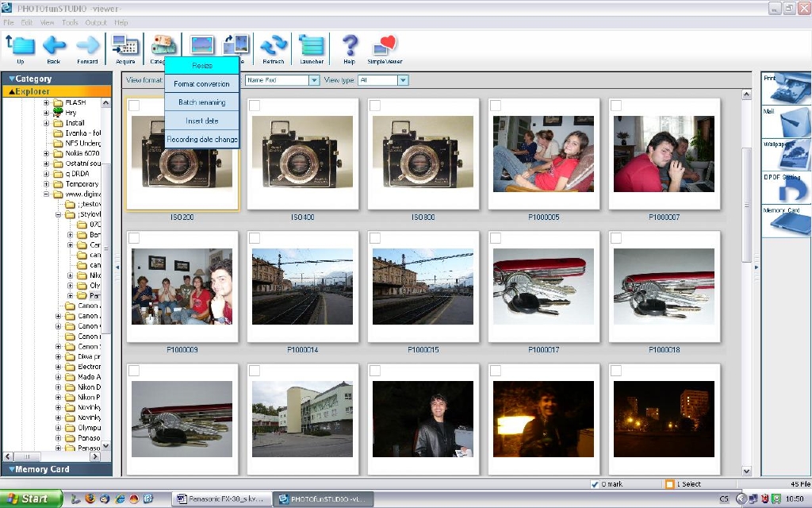Open the Name sort dropdown
The height and width of the screenshot is (508, 812).
click(314, 80)
